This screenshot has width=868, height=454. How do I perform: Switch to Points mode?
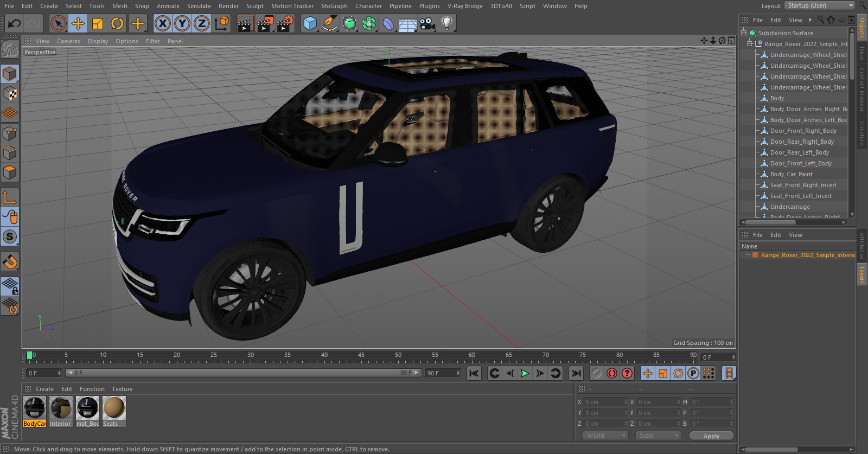click(x=10, y=133)
